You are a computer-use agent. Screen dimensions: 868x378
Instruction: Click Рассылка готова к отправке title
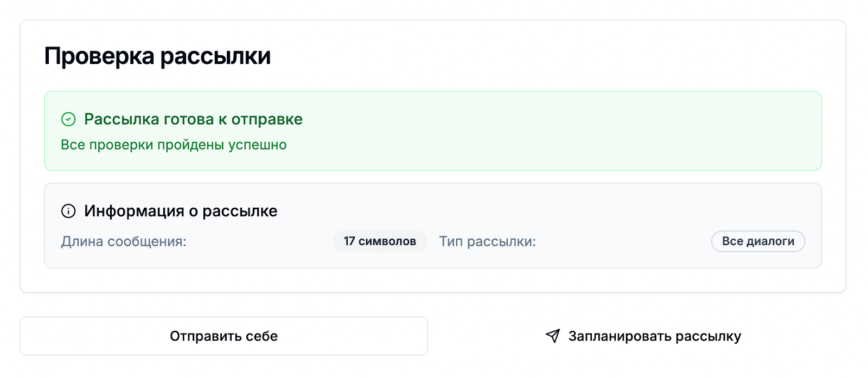coord(193,119)
